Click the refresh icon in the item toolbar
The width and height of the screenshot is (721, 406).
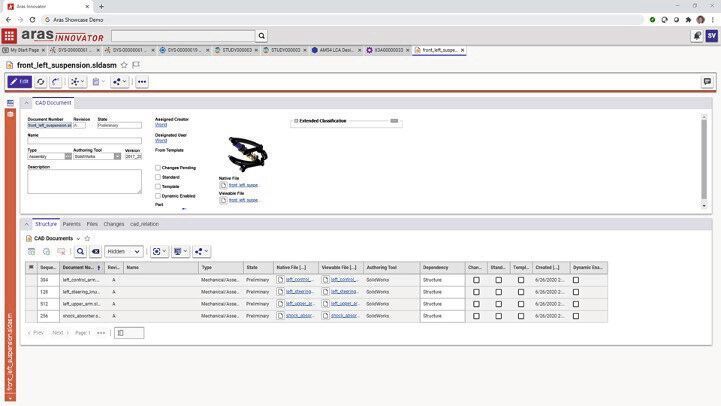pyautogui.click(x=41, y=82)
